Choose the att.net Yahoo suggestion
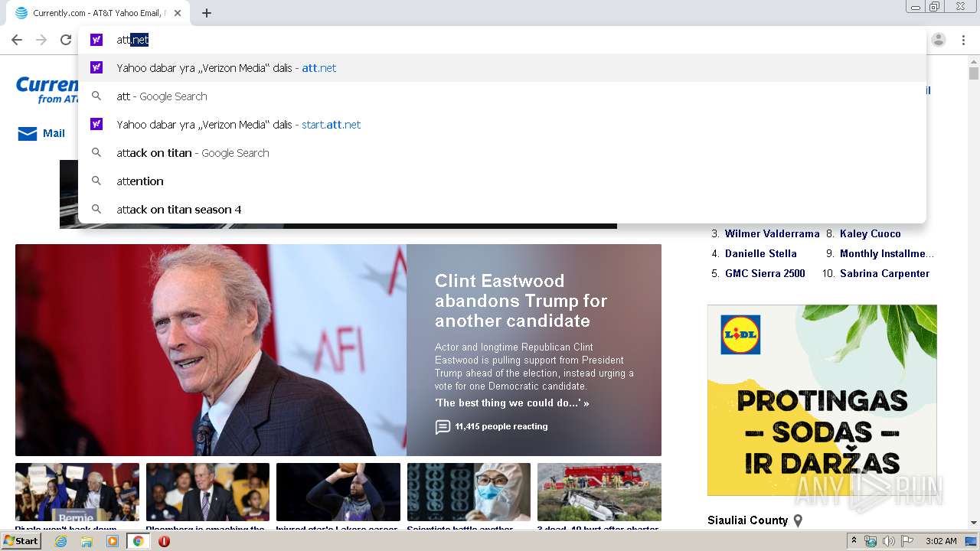This screenshot has width=980, height=551. pos(502,68)
